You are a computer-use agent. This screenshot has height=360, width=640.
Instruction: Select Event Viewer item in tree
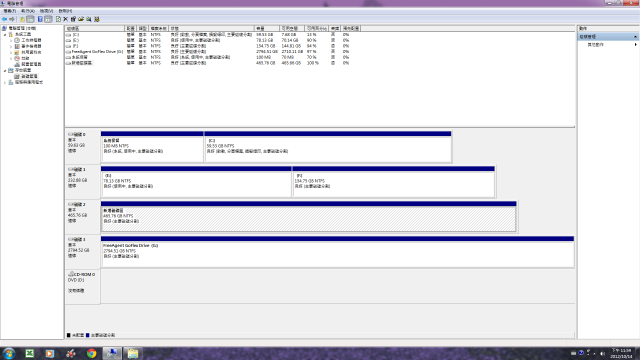(28, 47)
